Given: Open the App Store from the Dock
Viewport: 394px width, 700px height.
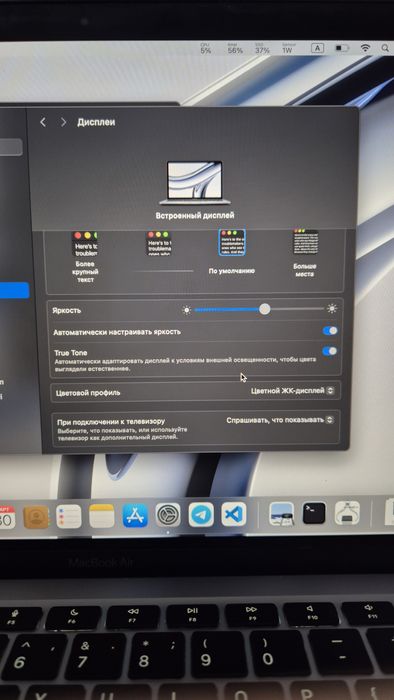Looking at the screenshot, I should 135,515.
